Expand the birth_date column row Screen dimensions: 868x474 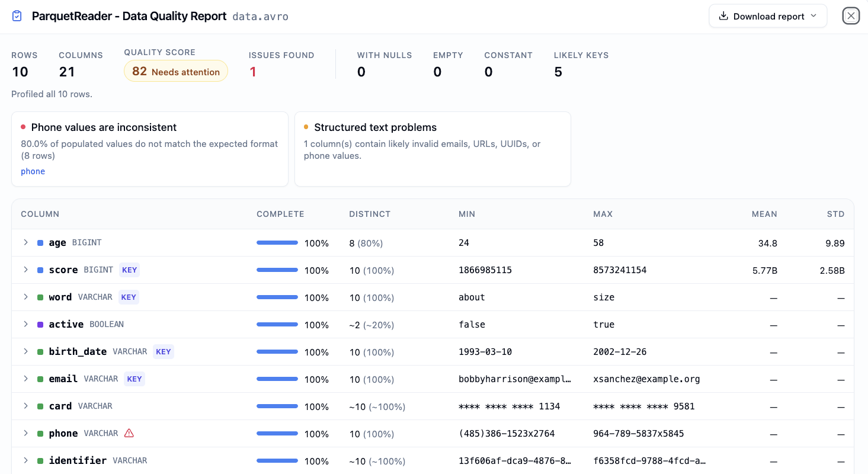click(25, 351)
